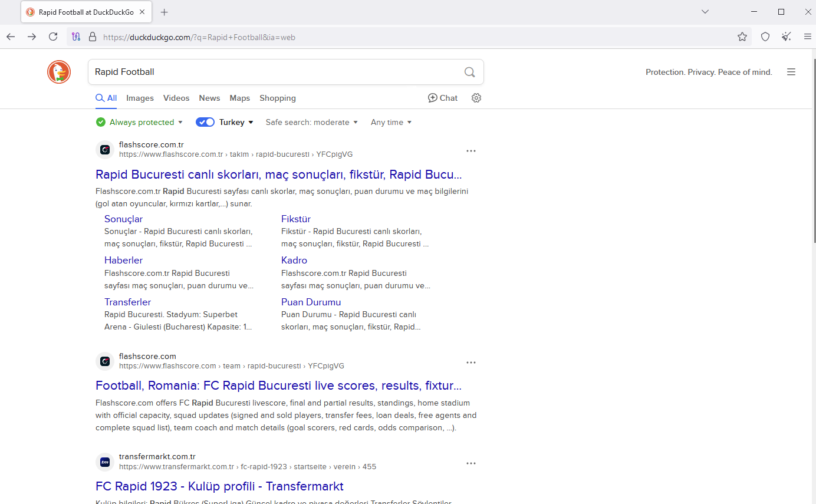Open the Any time filter dropdown
This screenshot has width=816, height=504.
(391, 122)
